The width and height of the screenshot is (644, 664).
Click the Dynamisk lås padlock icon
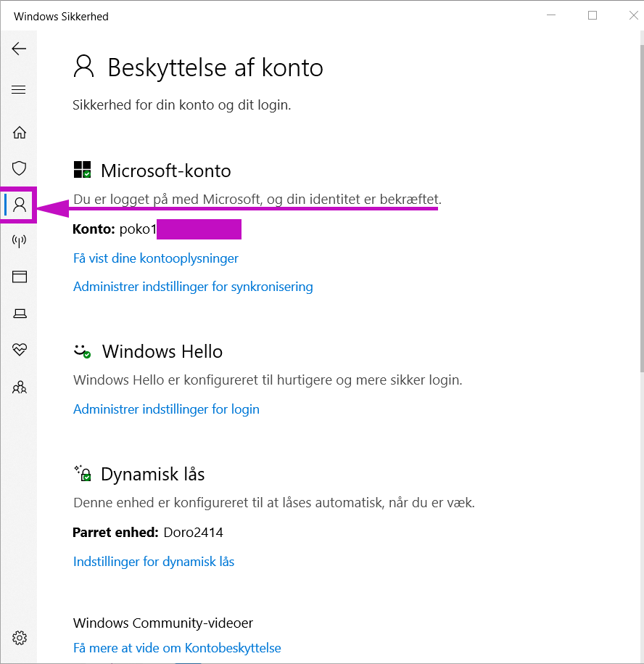tap(83, 473)
